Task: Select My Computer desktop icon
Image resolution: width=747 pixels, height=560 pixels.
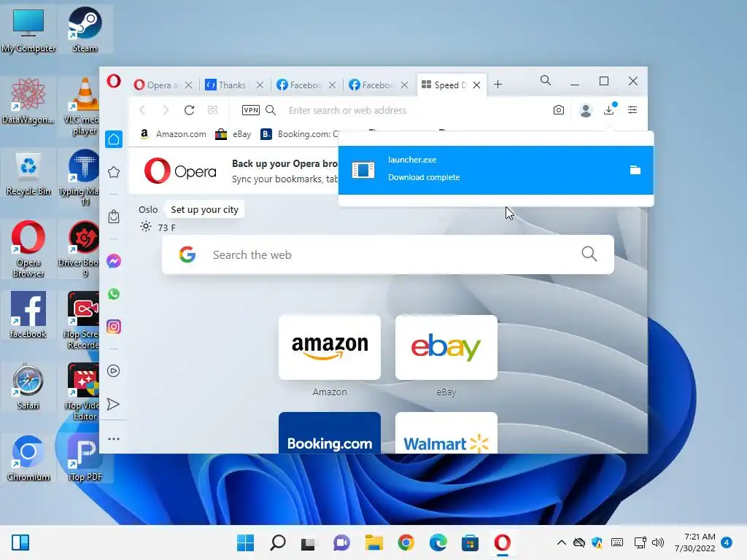Action: point(28,29)
